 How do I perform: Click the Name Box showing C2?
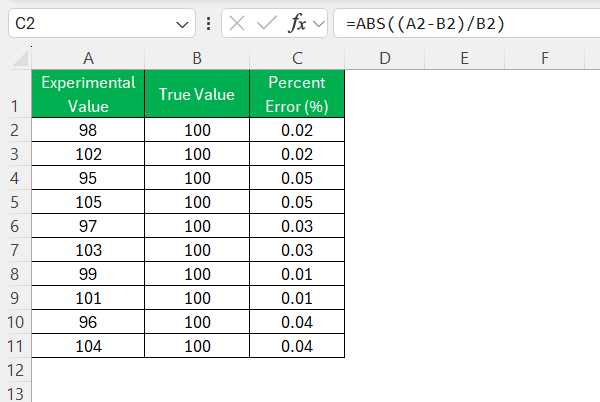pos(102,23)
